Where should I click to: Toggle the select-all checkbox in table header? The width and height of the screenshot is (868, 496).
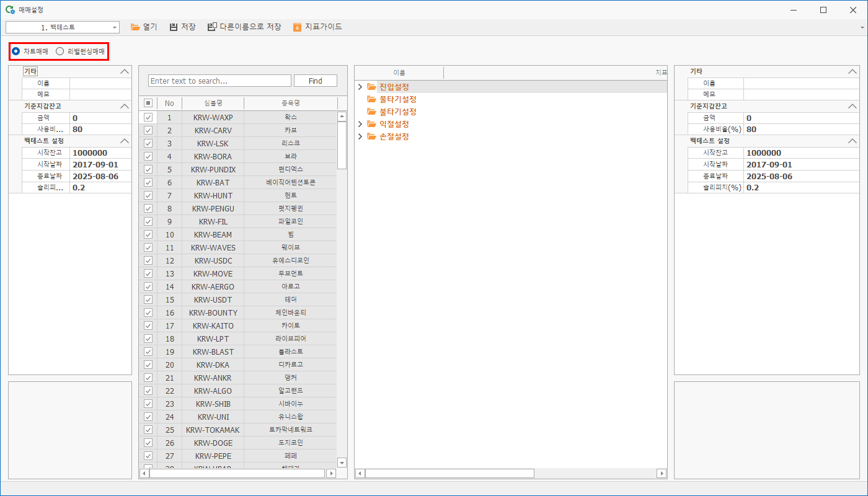(x=148, y=103)
